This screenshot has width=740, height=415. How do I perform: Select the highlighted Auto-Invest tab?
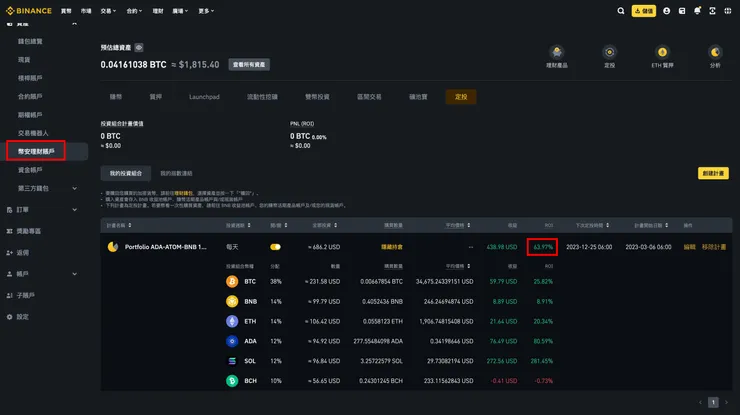click(461, 97)
